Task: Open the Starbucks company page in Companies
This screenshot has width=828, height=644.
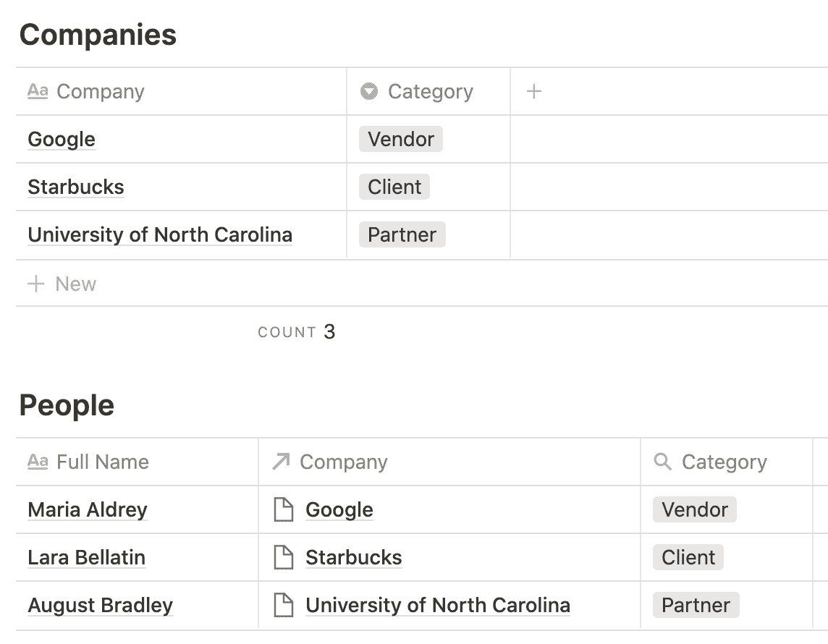Action: [76, 187]
